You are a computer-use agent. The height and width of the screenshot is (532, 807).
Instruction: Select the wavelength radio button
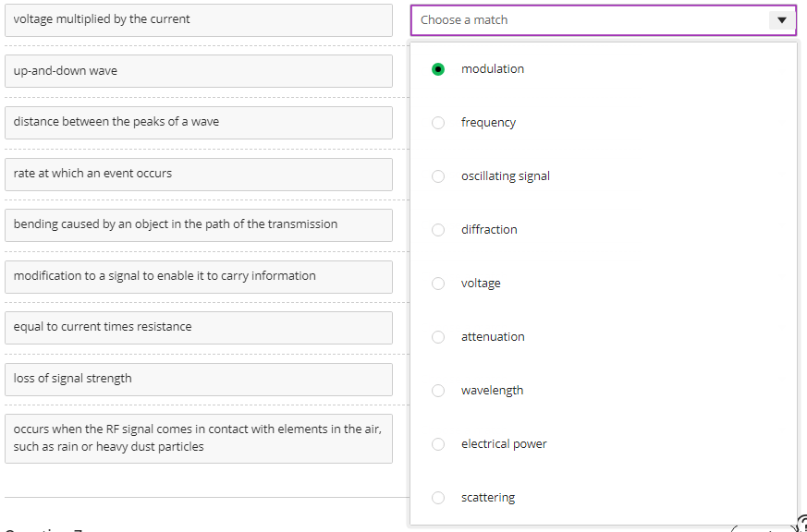tap(438, 391)
